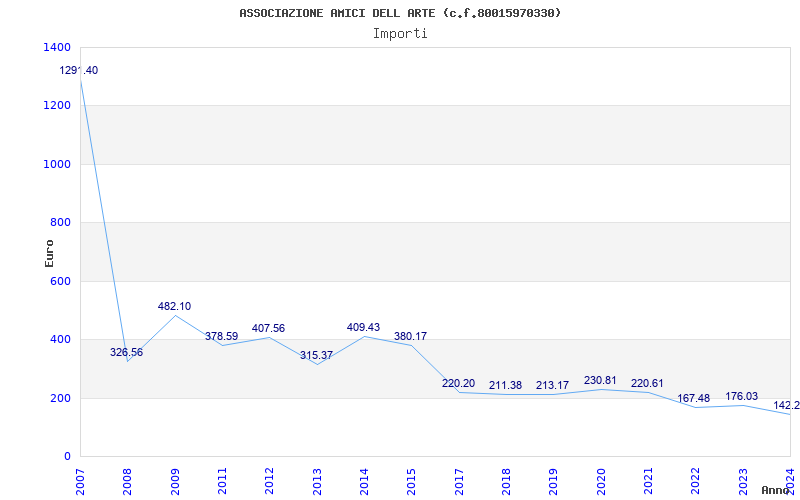Click the 600 y-axis tick label
800x500 pixels.
[x=60, y=281]
